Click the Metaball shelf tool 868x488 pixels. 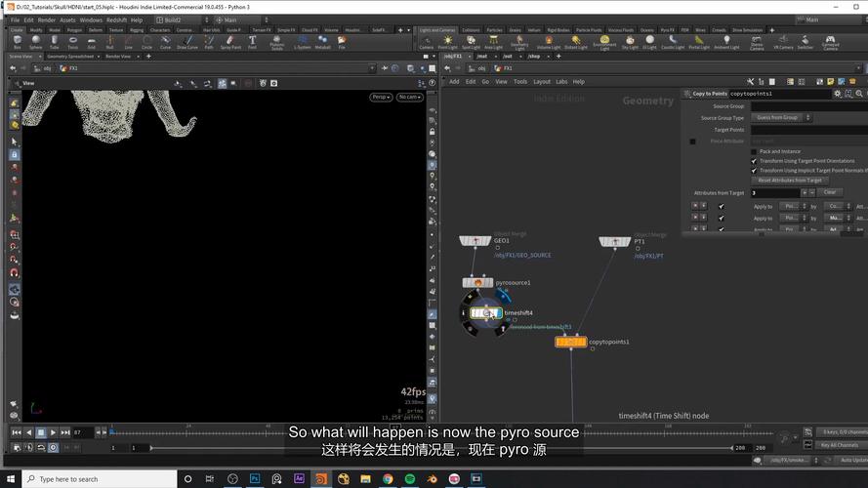[x=322, y=42]
